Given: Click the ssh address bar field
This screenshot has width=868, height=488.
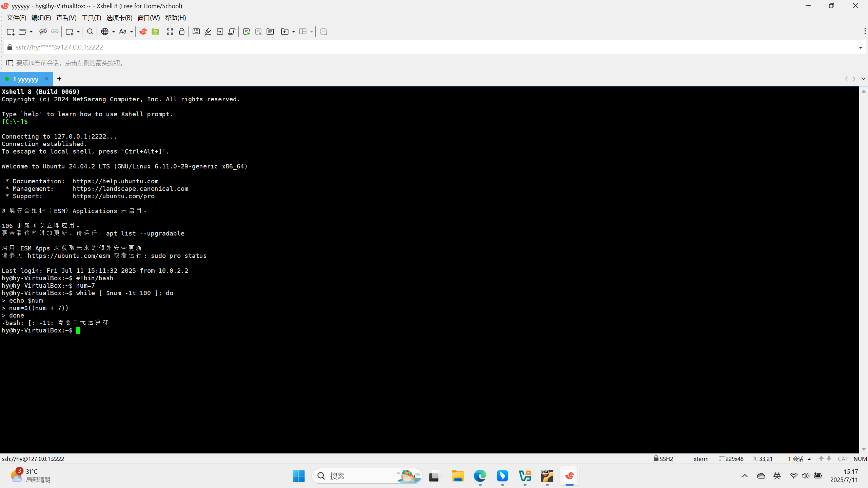Looking at the screenshot, I should click(x=407, y=47).
